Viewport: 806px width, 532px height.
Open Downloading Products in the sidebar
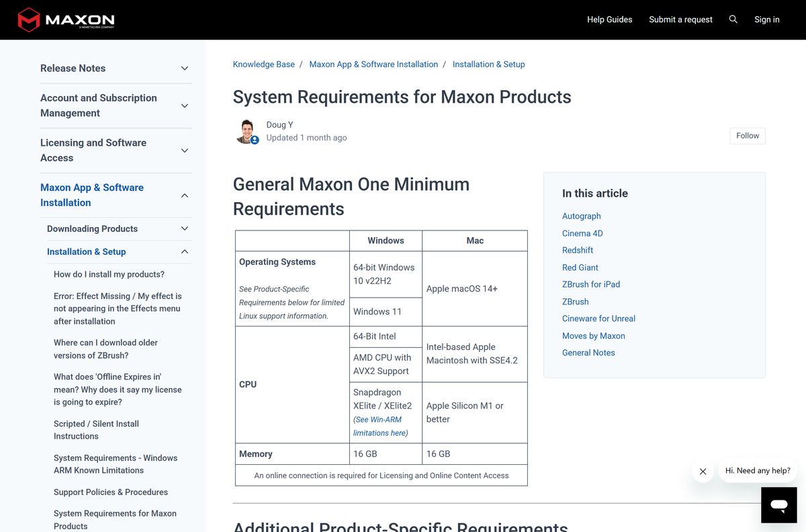[92, 229]
